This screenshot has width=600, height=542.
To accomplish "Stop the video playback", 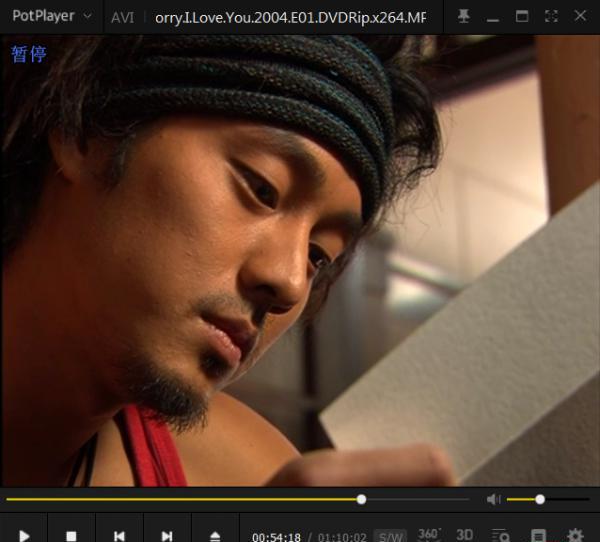I will 71,535.
